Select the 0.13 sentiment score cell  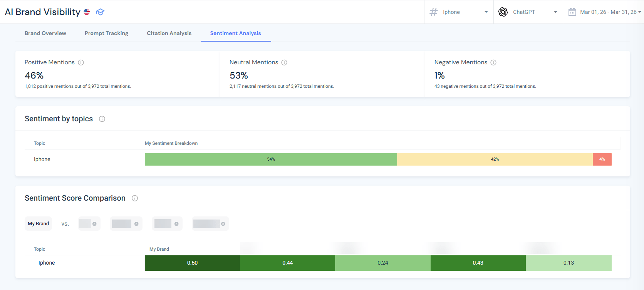(569, 263)
